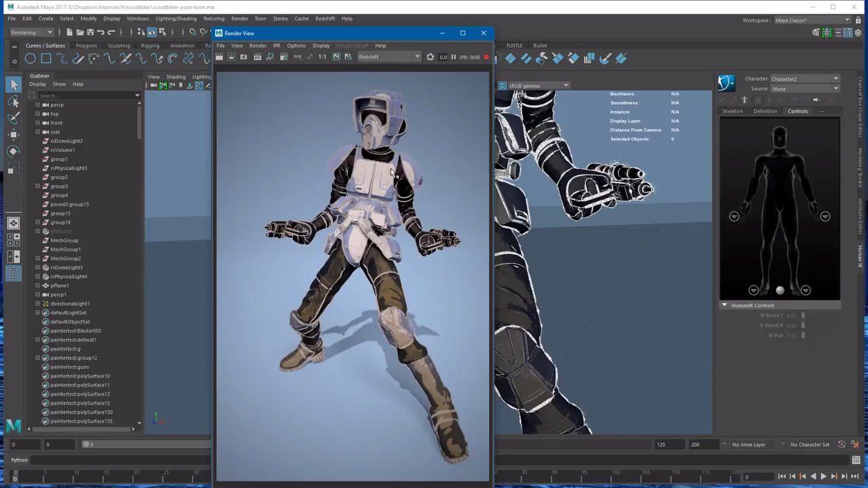
Task: Pause IPR in Render View toolbar
Action: (x=454, y=57)
